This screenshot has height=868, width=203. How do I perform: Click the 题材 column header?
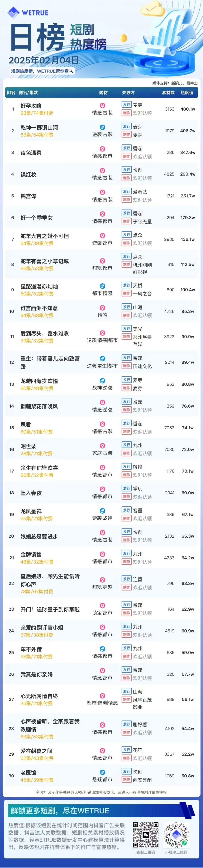[103, 93]
